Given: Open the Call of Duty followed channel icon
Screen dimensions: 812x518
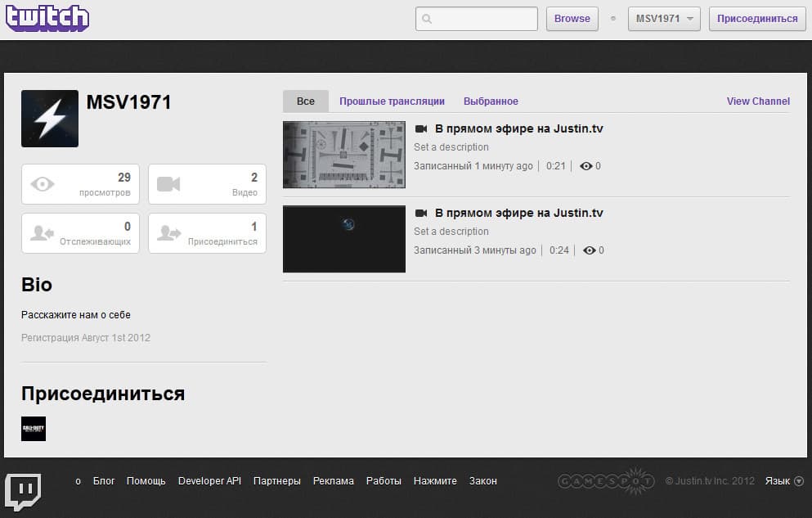Looking at the screenshot, I should point(34,429).
